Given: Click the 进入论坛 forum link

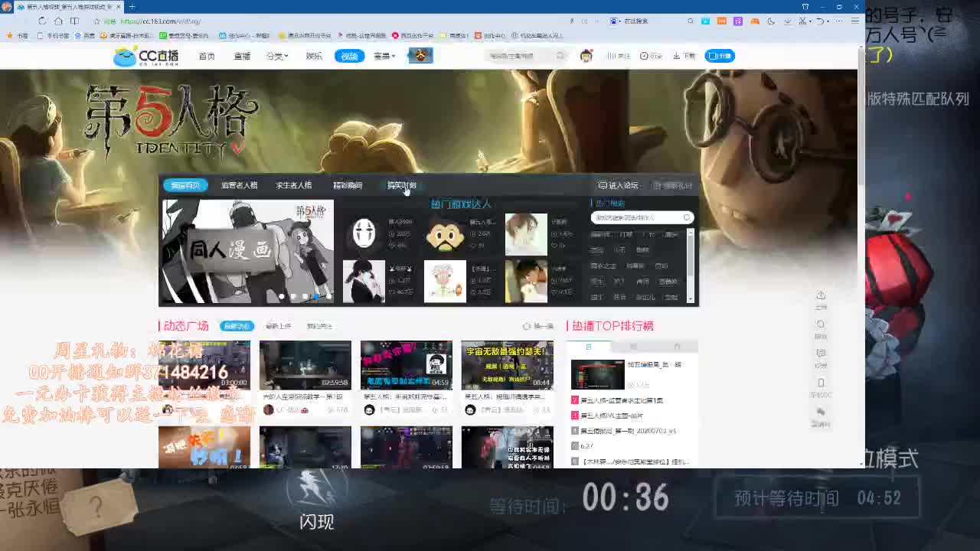Looking at the screenshot, I should click(618, 185).
